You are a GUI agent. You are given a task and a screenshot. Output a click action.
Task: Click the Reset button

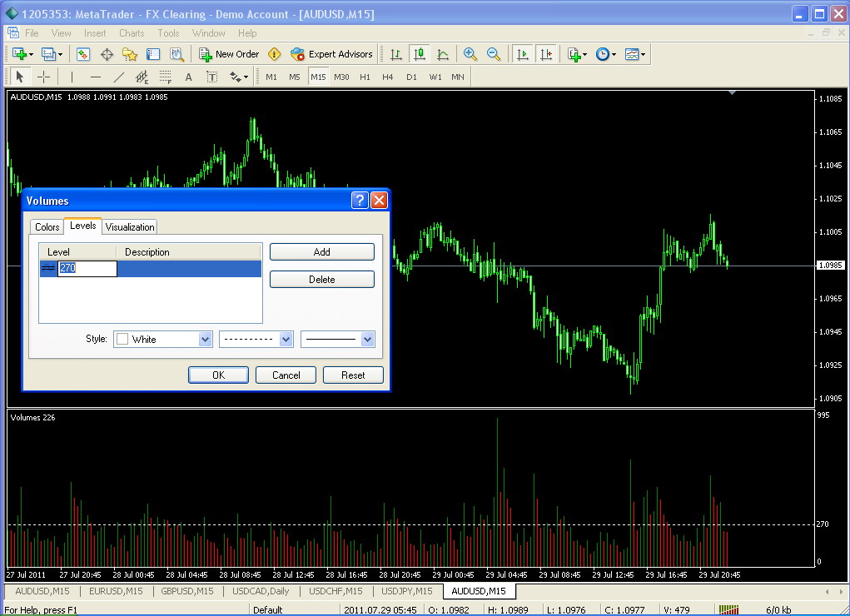coord(353,375)
